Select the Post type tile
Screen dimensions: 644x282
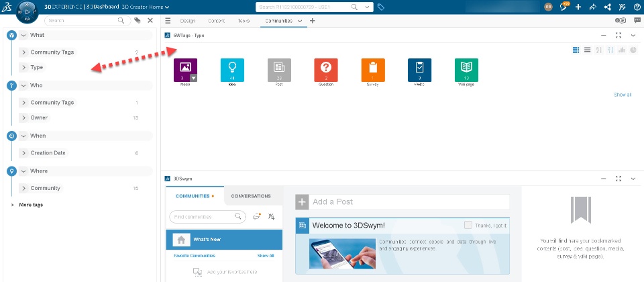(x=279, y=70)
